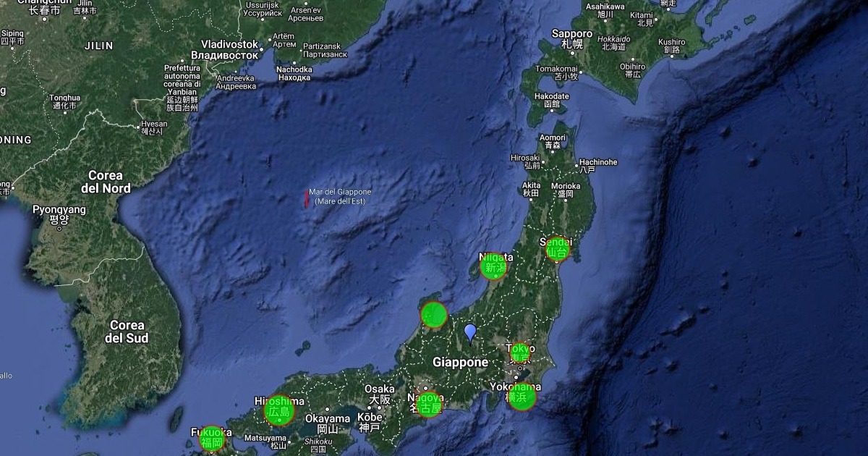Click the Kōbe city label
The image size is (868, 456).
(370, 423)
